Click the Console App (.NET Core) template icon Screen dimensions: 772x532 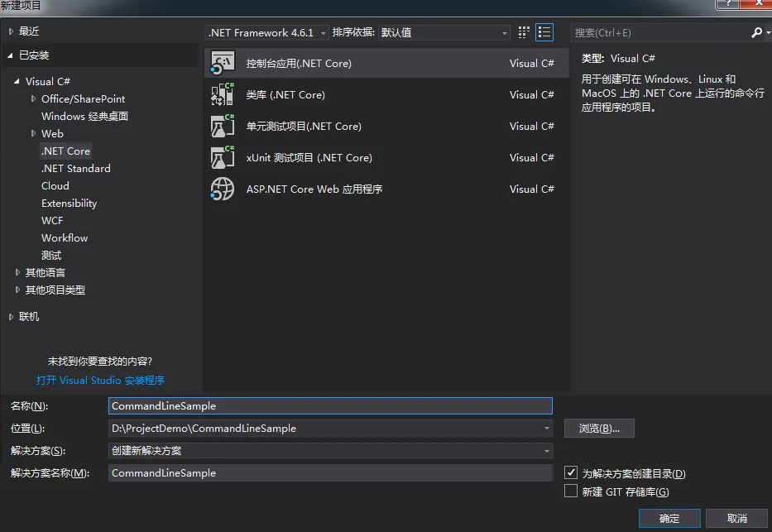[x=223, y=64]
